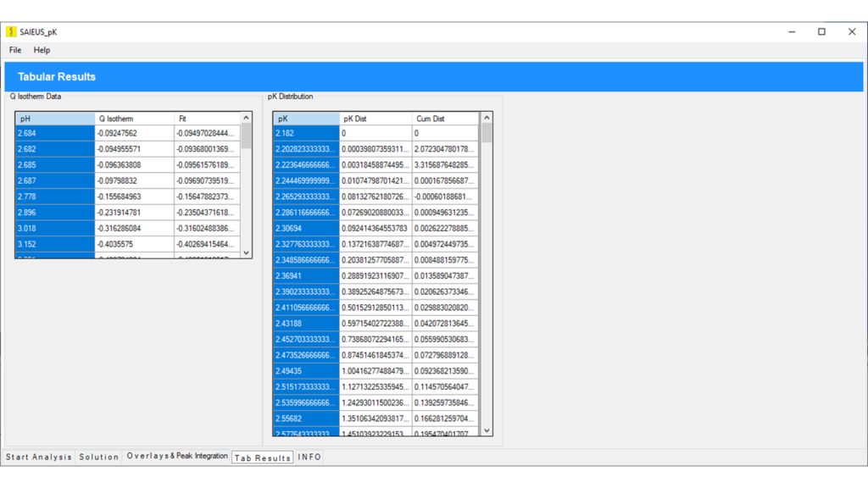Open the INFO tab
The image size is (868, 488).
[309, 457]
